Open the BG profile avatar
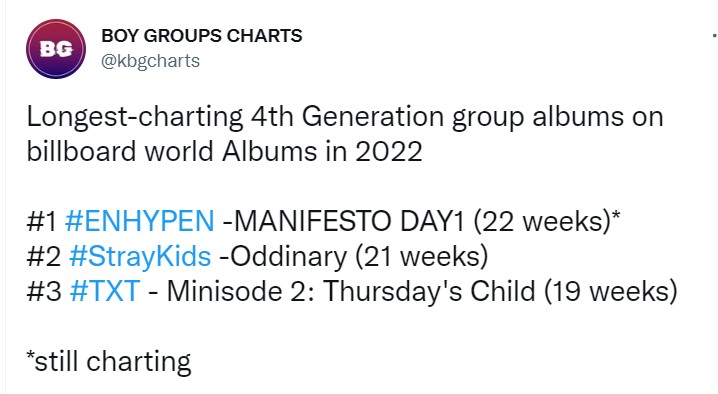This screenshot has width=718, height=394. click(56, 49)
